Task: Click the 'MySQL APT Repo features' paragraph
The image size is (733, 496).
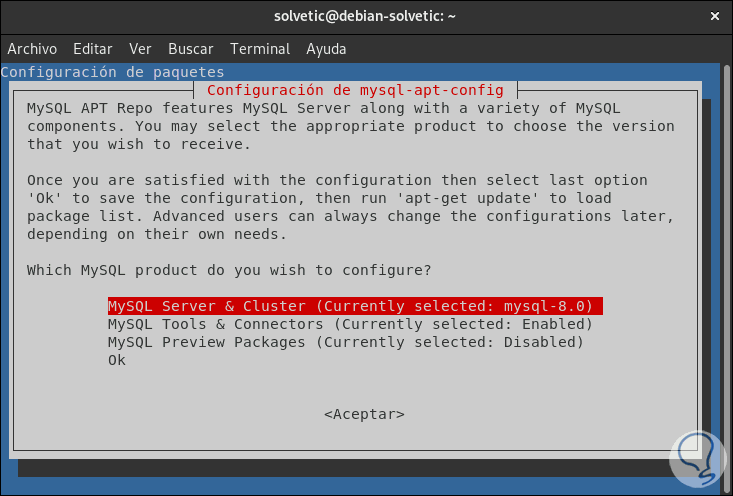Action: point(350,126)
